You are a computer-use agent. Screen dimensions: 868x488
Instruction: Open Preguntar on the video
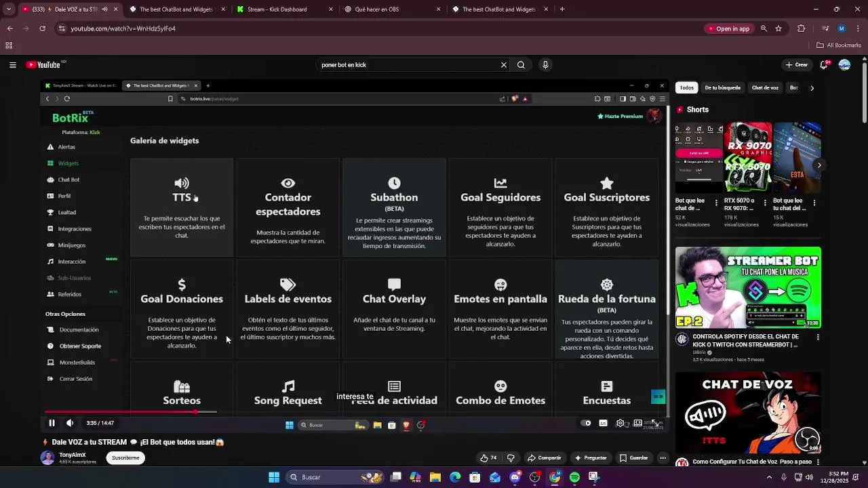click(590, 457)
